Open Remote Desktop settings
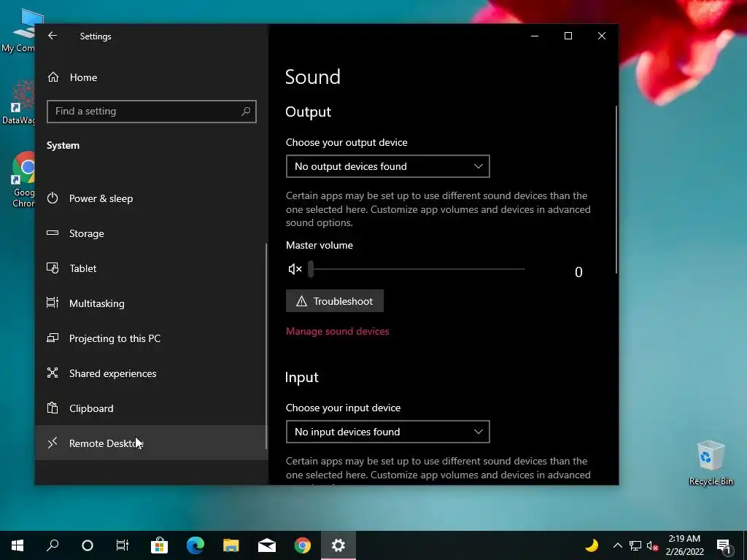The height and width of the screenshot is (560, 747). click(152, 443)
